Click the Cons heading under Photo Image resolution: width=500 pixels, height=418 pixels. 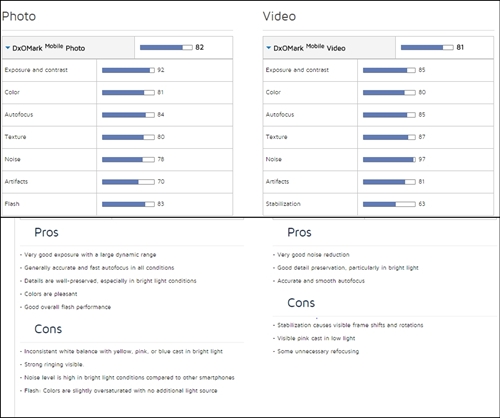coord(48,329)
